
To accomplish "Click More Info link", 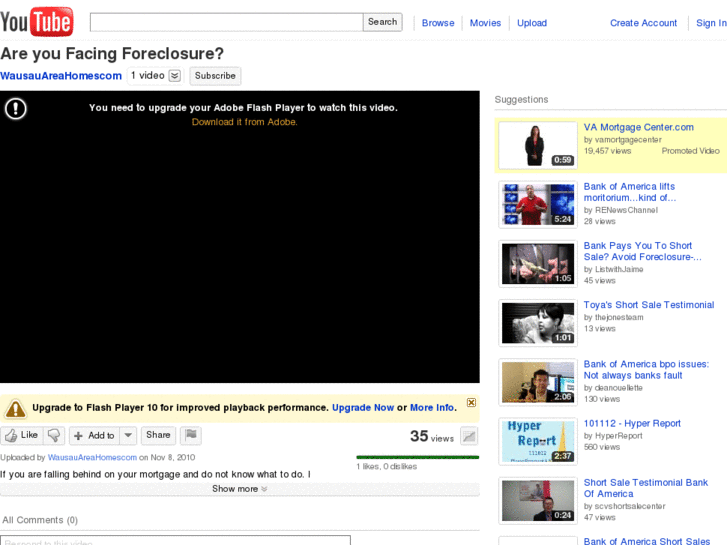I will coord(432,408).
